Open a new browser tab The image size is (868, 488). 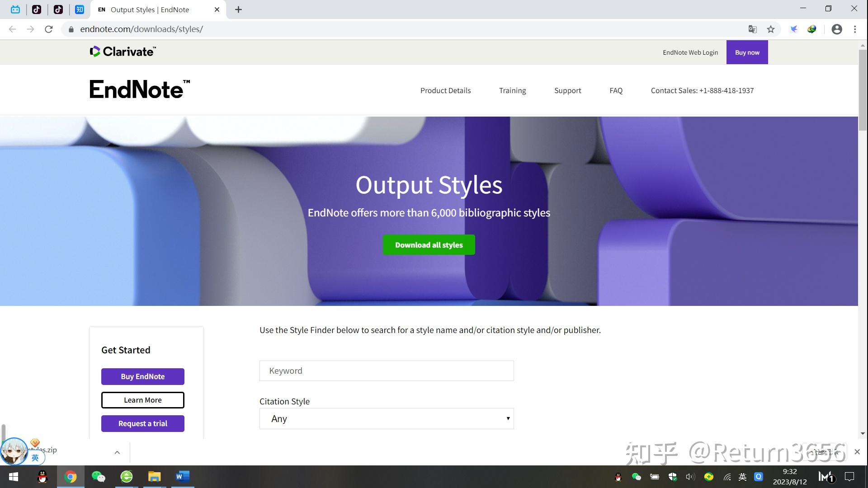click(238, 9)
